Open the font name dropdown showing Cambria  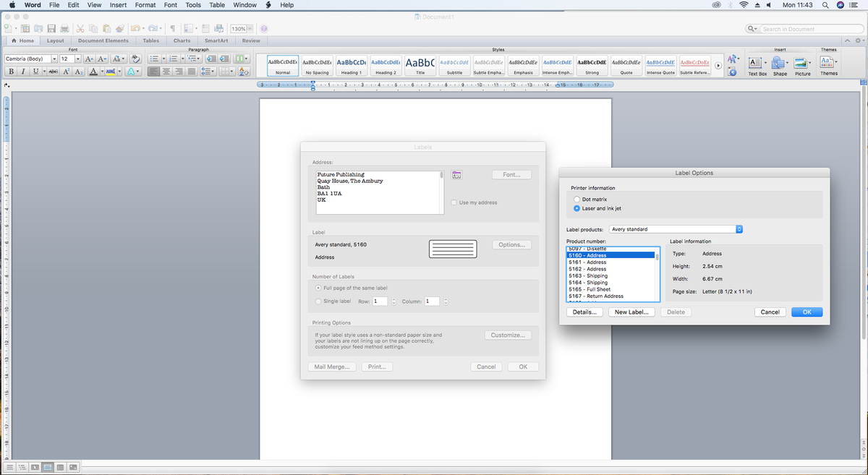pos(31,58)
